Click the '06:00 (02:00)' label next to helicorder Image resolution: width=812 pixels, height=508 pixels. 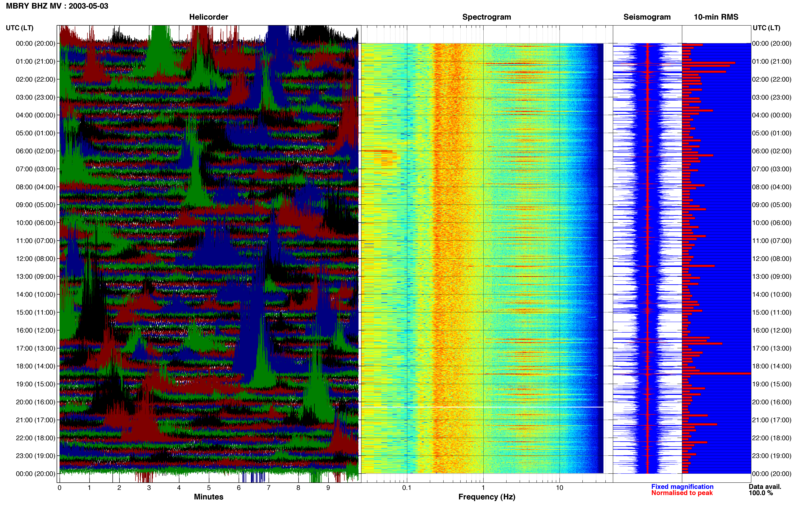(x=36, y=151)
